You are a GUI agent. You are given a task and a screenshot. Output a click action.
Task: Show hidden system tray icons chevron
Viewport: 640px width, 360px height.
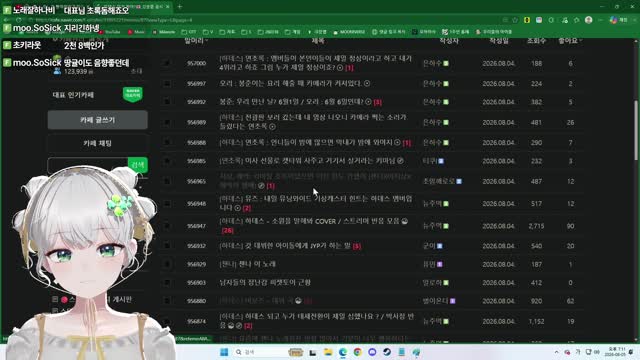[x=556, y=352]
